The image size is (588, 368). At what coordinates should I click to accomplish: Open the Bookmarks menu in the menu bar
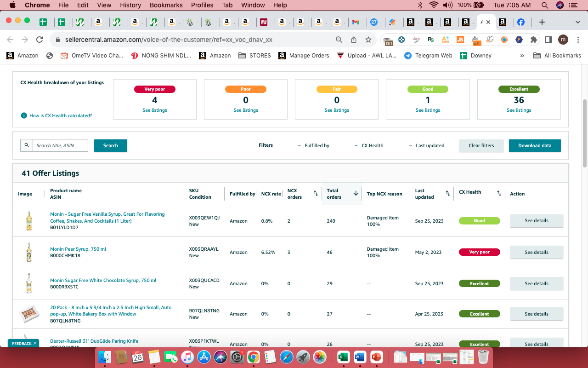pyautogui.click(x=166, y=5)
